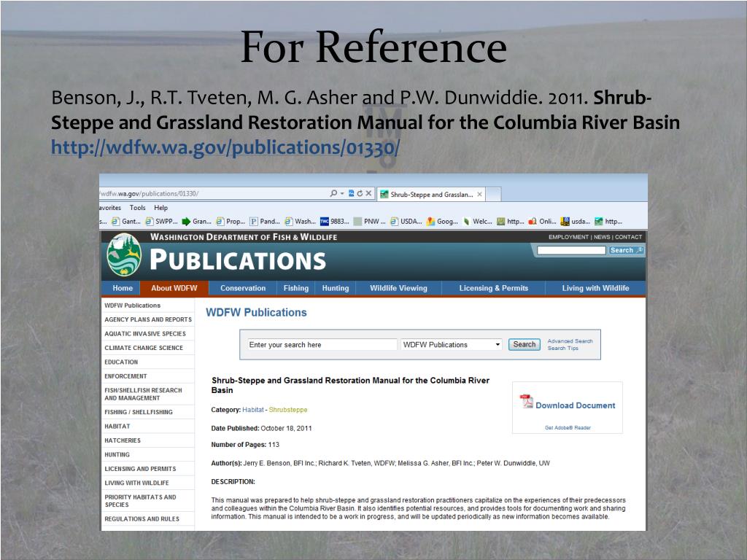Click the refresh icon in the address bar
Image resolution: width=747 pixels, height=560 pixels.
[360, 193]
